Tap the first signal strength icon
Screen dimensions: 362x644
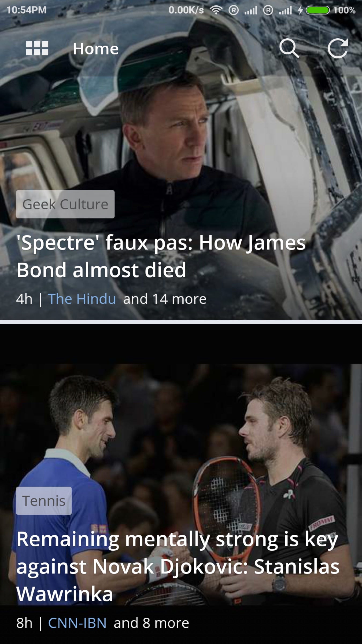tap(251, 10)
